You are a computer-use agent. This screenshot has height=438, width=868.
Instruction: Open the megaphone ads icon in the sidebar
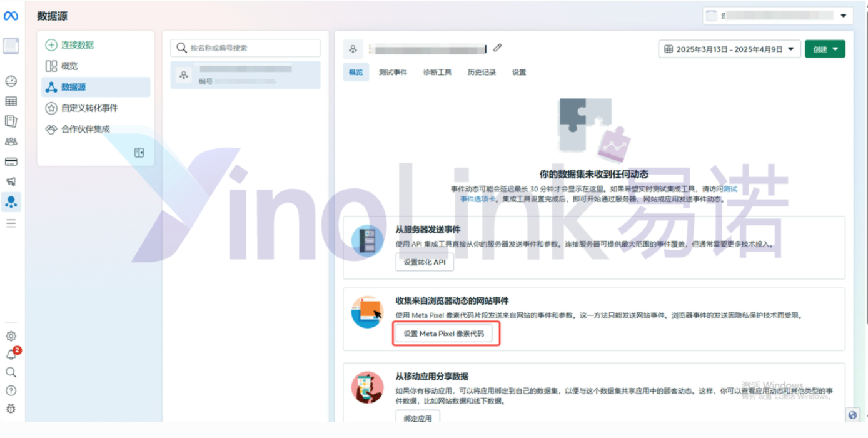tap(11, 181)
